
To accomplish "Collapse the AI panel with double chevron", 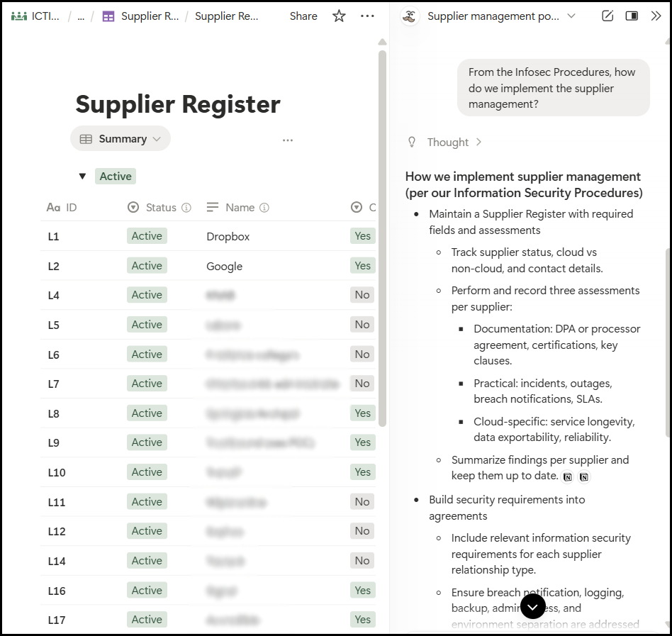I will 656,16.
